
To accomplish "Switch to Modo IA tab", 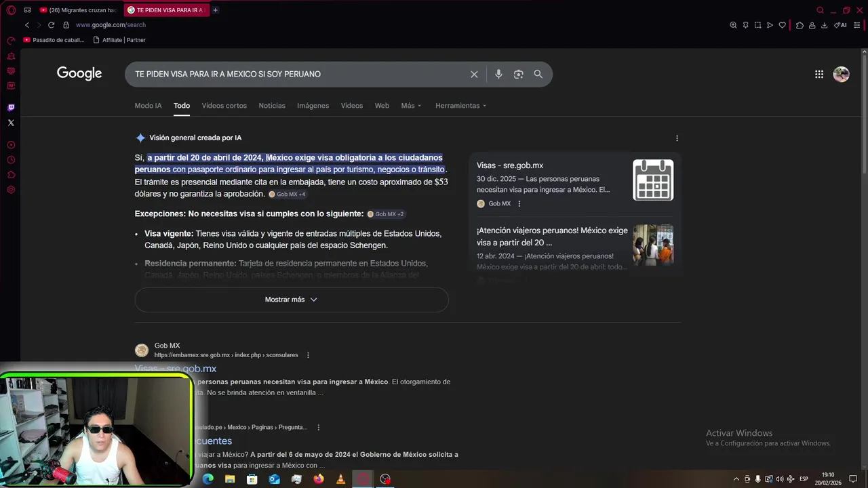I will point(148,106).
